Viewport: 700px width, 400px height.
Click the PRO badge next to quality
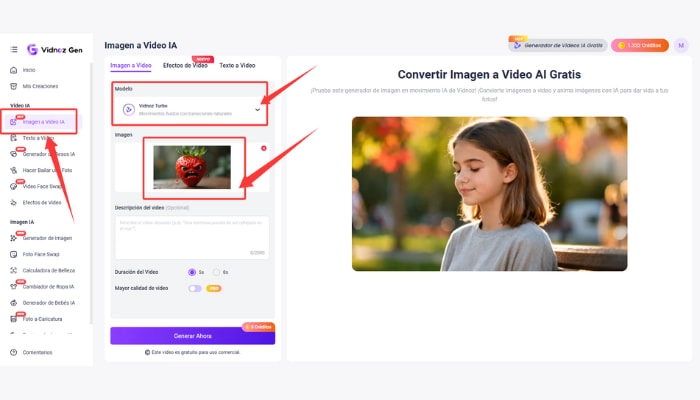tap(214, 288)
